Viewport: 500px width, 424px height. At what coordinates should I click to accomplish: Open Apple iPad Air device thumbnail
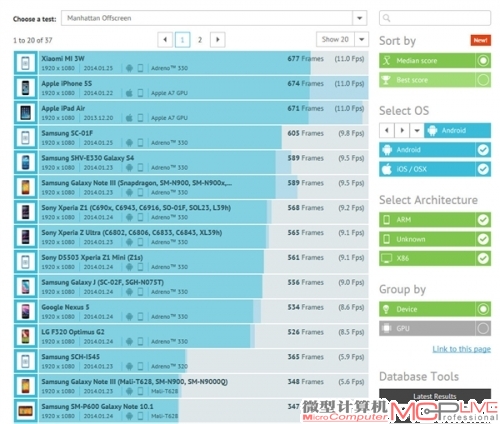click(x=25, y=113)
